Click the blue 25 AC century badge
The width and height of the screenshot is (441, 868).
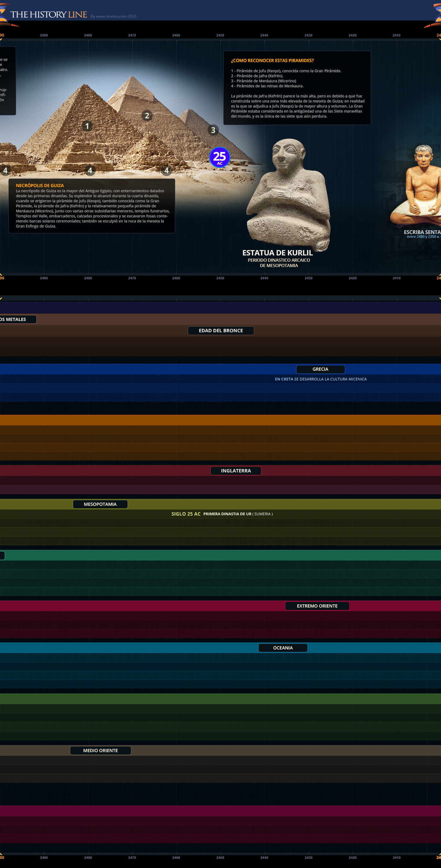pos(220,157)
